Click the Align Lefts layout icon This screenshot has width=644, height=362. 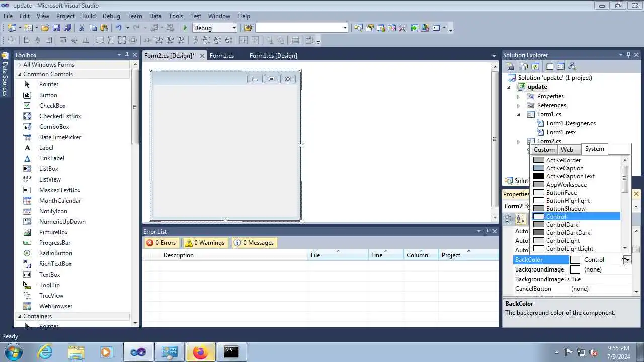pyautogui.click(x=27, y=41)
